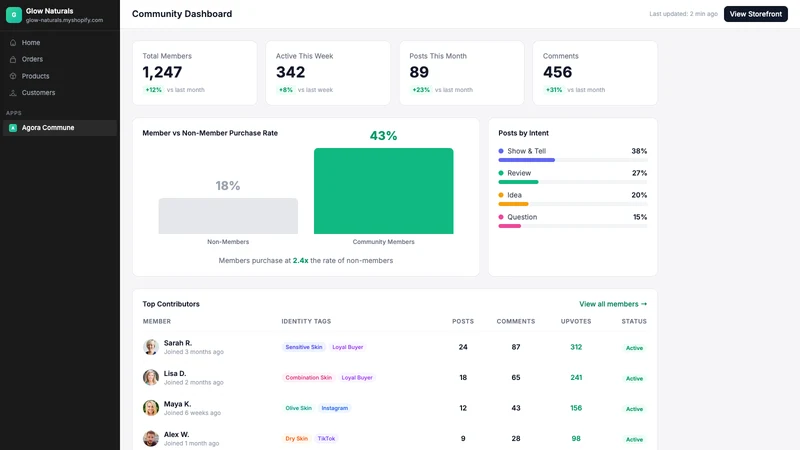Click the View Storefront button
This screenshot has width=800, height=450.
pyautogui.click(x=756, y=14)
